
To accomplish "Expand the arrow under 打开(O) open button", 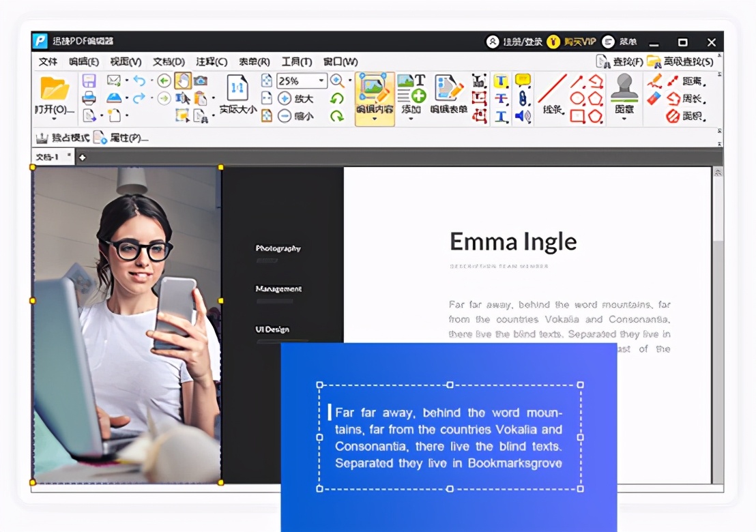I will click(x=54, y=119).
